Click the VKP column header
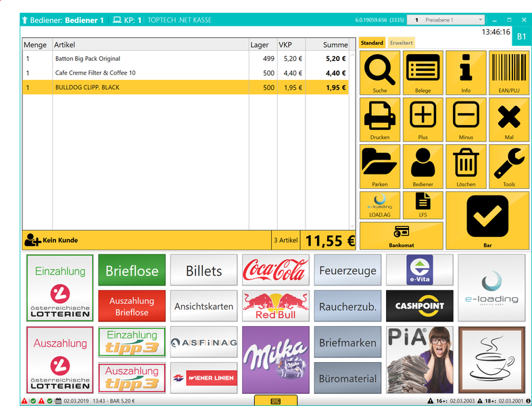This screenshot has width=532, height=406. 291,45
